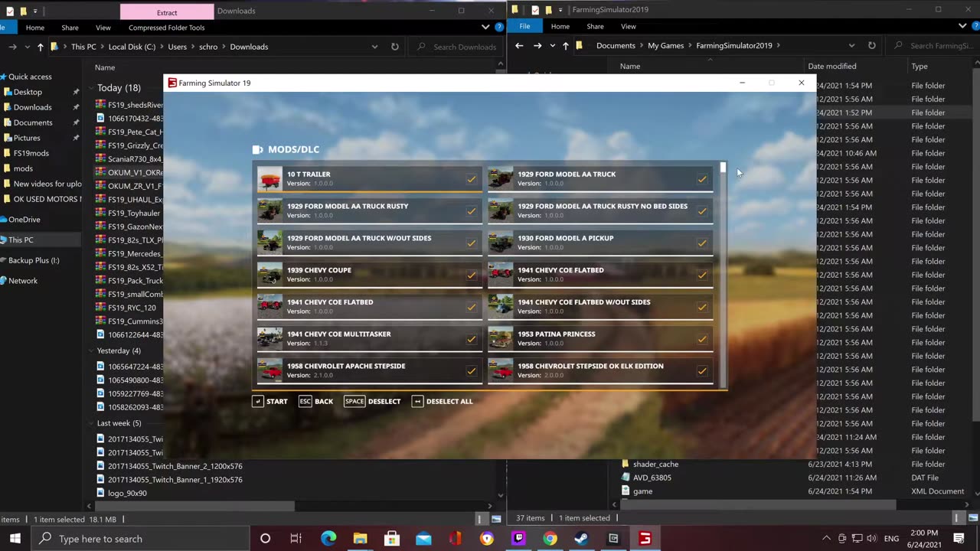Select the Extract ribbon tab
Image resolution: width=980 pixels, height=551 pixels.
coord(167,12)
